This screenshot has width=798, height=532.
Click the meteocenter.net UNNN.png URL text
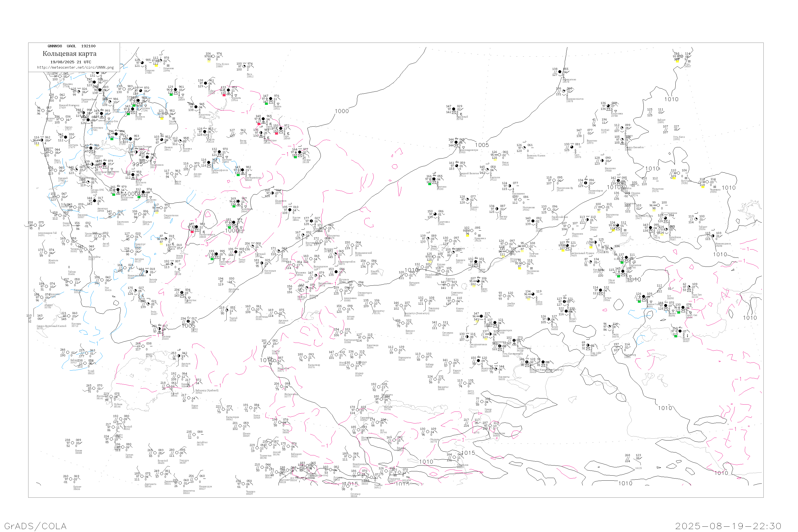click(75, 68)
